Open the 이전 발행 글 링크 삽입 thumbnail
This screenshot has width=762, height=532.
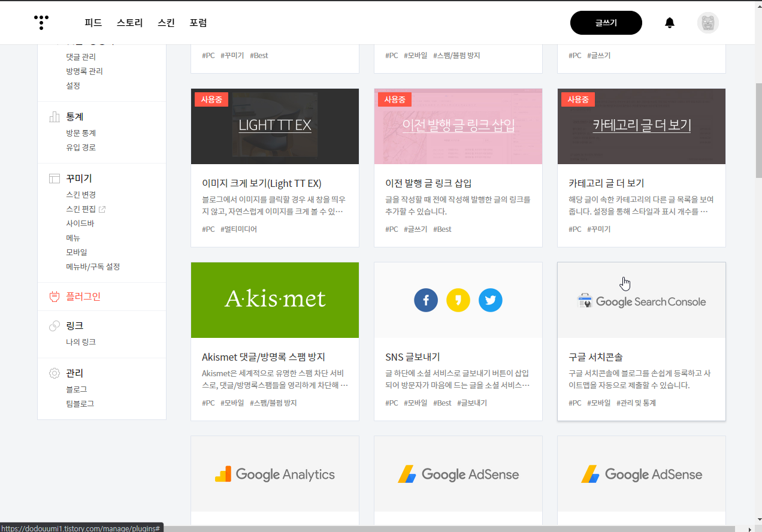pyautogui.click(x=458, y=126)
